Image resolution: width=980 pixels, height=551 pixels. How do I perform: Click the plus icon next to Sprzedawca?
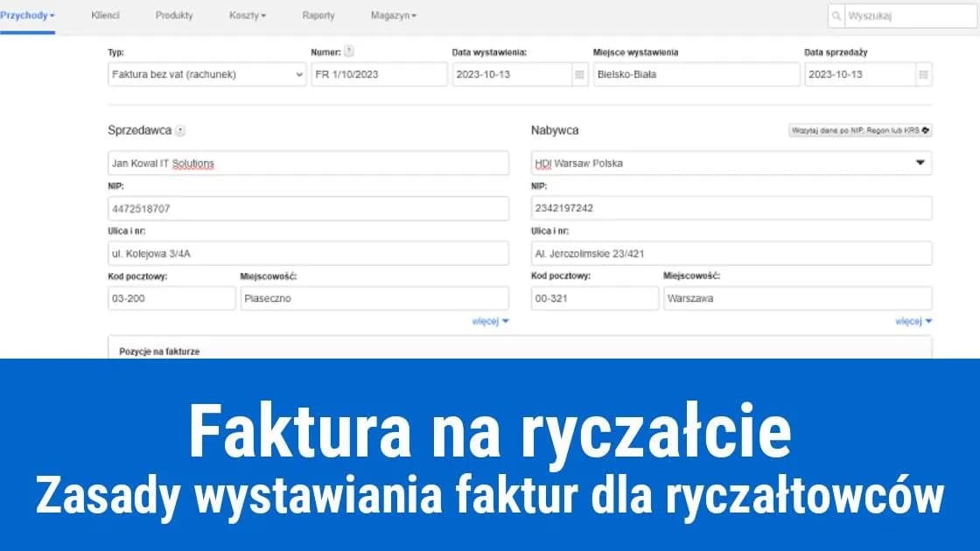tap(181, 129)
